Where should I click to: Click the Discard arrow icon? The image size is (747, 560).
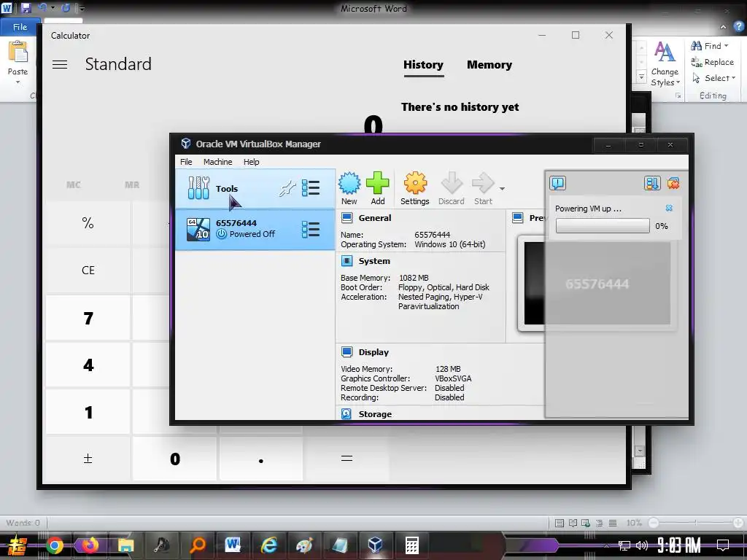click(451, 183)
